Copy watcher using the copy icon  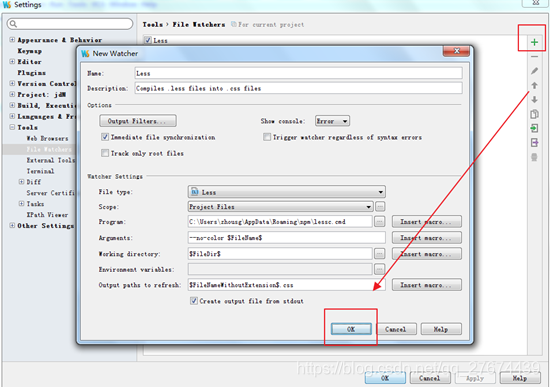(534, 114)
